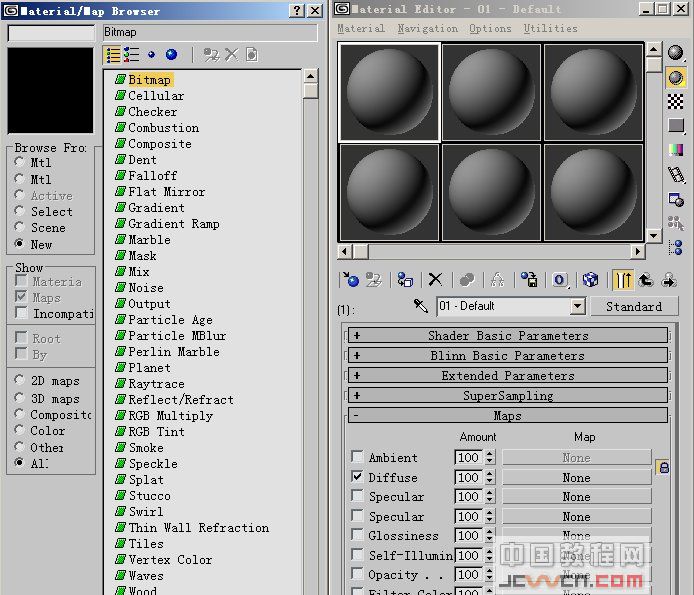This screenshot has height=595, width=694.
Task: Expand Extended Parameters rollout
Action: [508, 375]
